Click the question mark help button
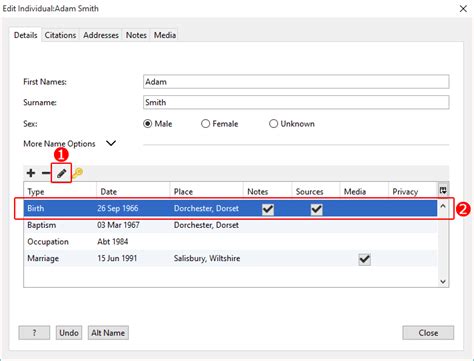474x361 pixels. tap(34, 333)
